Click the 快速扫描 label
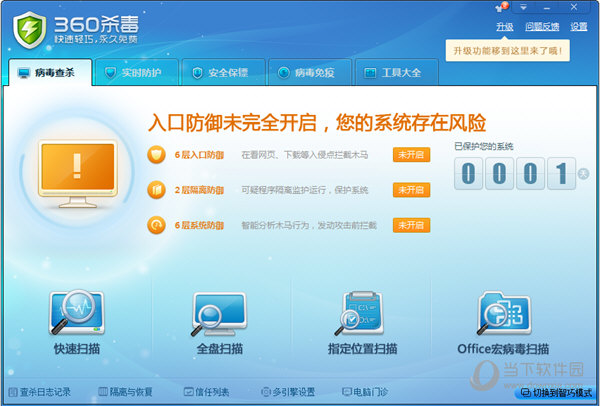Screen dimensions: 600x406 click(77, 349)
